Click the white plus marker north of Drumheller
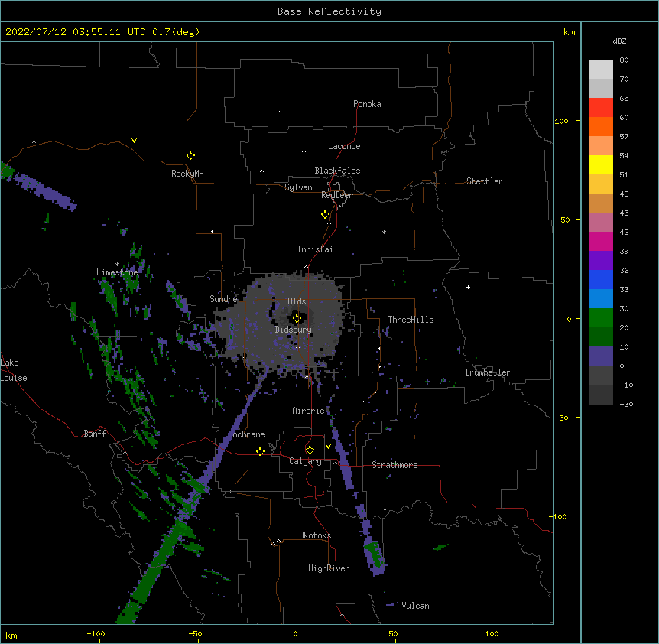Viewport: 659px width, 644px height. click(468, 287)
